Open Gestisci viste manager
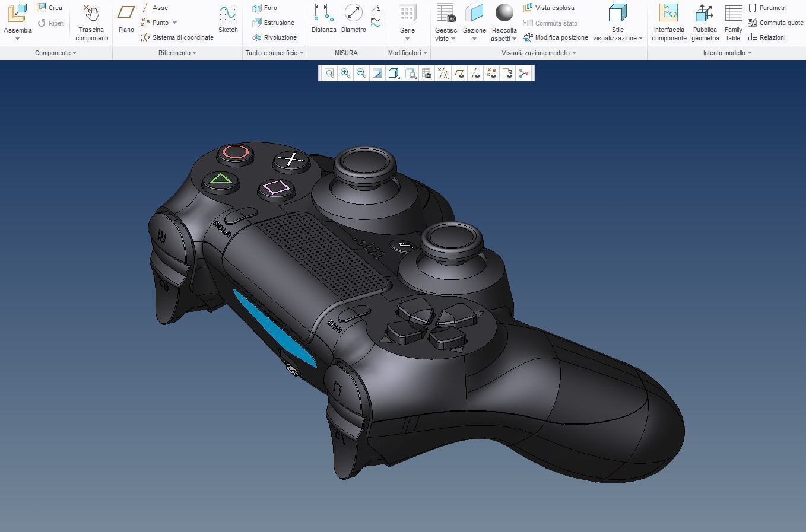 point(446,22)
